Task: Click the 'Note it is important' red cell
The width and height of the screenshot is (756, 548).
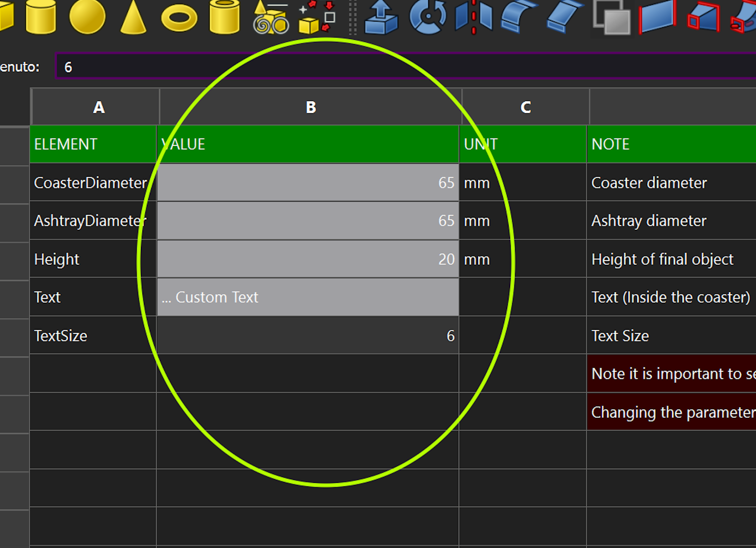Action: [671, 374]
